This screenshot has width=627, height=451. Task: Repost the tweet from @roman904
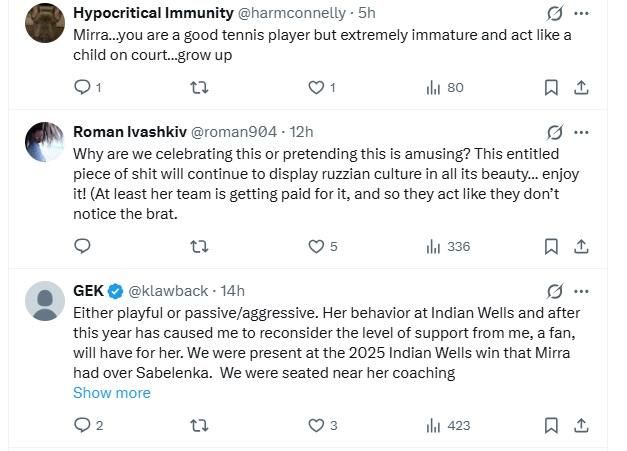point(199,246)
